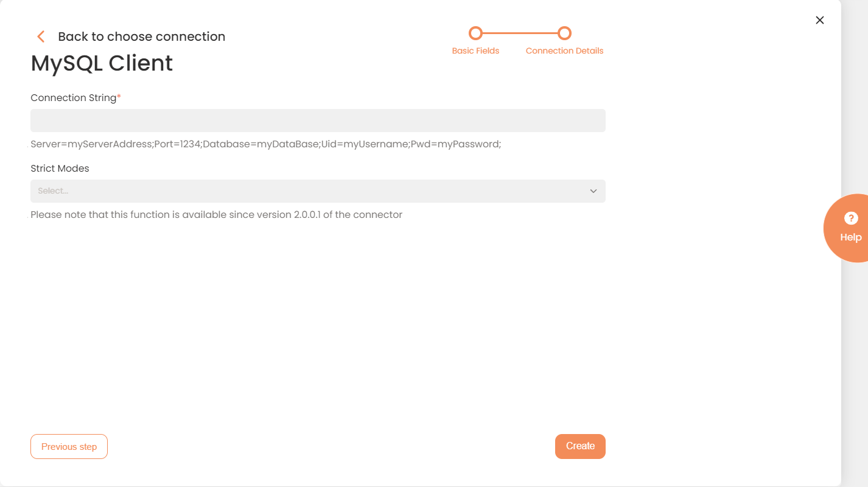The height and width of the screenshot is (487, 868).
Task: Click the Connection Details step label
Action: tap(564, 51)
